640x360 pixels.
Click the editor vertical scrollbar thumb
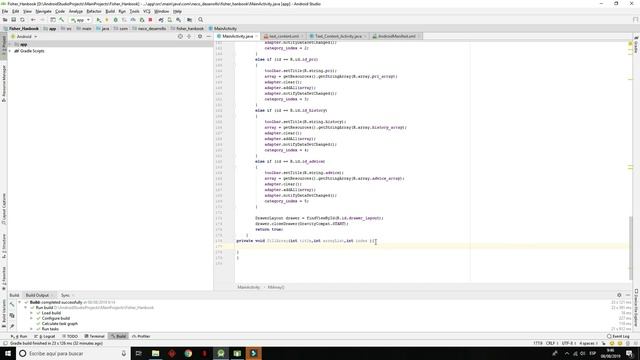tap(631, 248)
